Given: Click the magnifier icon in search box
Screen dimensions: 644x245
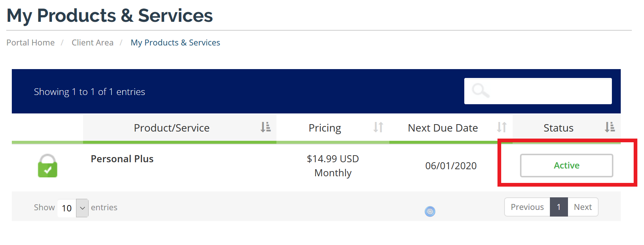Looking at the screenshot, I should point(481,91).
